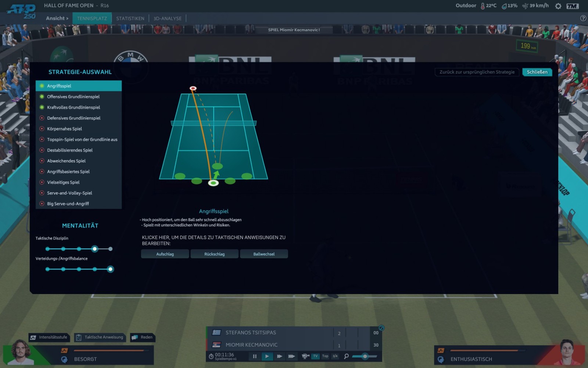The height and width of the screenshot is (368, 588).
Task: Select Defensives Grundlinienspiel strategy
Action: point(73,118)
